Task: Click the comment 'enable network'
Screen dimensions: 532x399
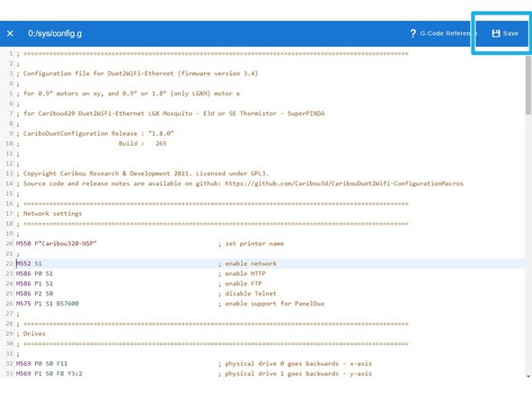Action: (x=251, y=263)
